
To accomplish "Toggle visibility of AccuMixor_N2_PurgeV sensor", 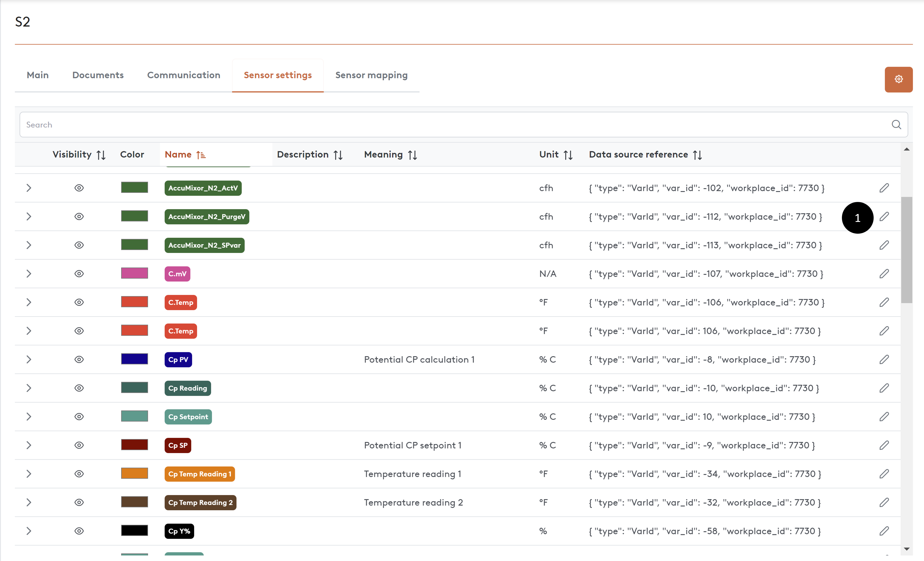I will pyautogui.click(x=79, y=217).
